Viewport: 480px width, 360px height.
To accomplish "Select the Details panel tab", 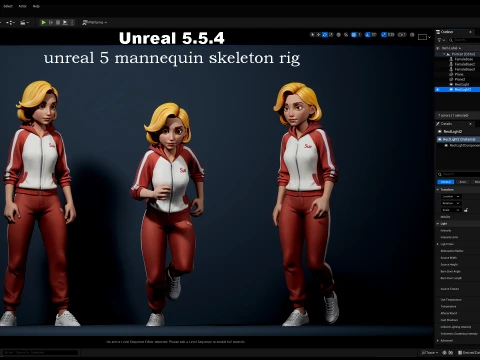I will [x=446, y=124].
